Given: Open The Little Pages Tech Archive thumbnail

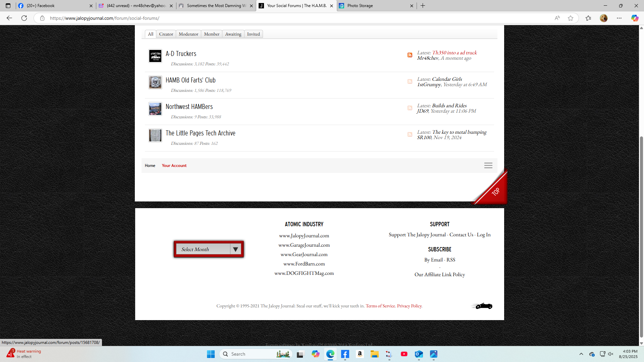Looking at the screenshot, I should tap(155, 135).
